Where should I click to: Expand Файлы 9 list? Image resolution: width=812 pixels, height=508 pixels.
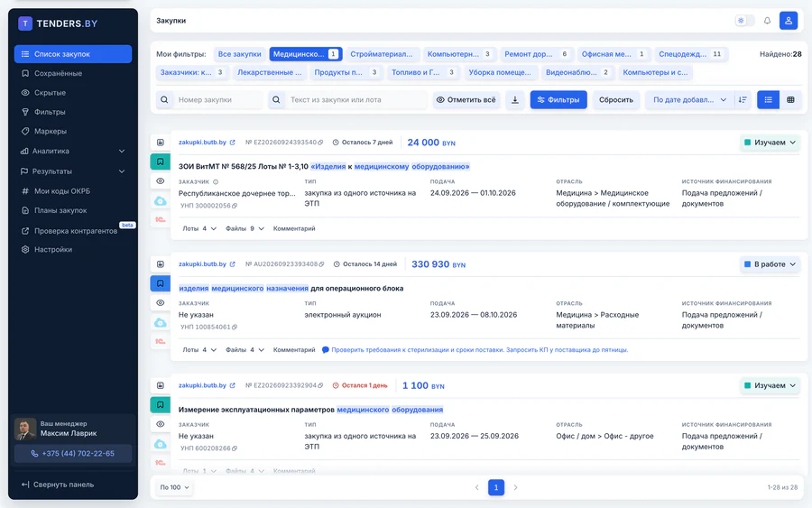[x=245, y=228]
